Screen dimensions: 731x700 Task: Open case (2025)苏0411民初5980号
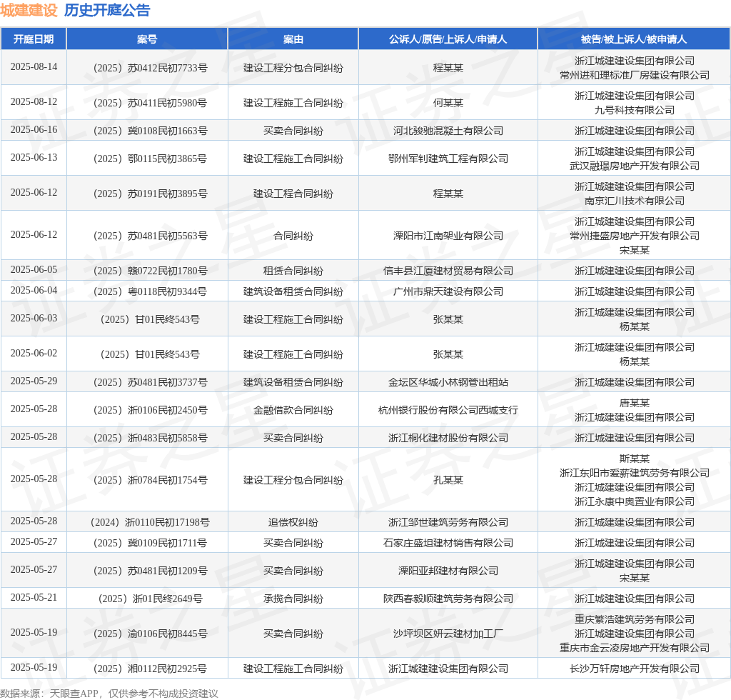(x=150, y=103)
